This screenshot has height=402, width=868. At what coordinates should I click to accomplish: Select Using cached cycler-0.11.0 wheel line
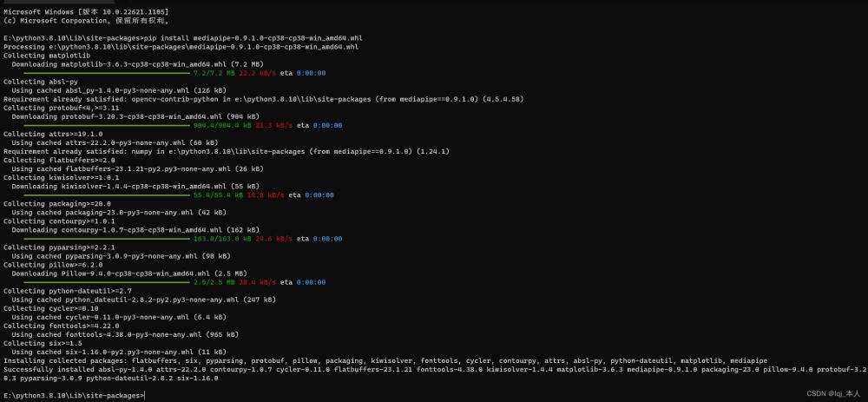tap(118, 317)
